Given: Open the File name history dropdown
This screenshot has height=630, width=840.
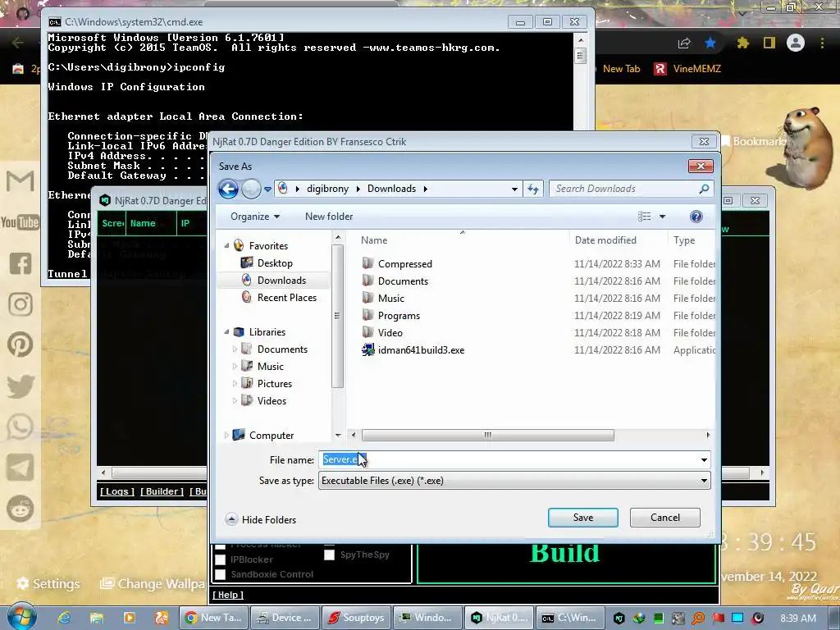Looking at the screenshot, I should coord(704,459).
